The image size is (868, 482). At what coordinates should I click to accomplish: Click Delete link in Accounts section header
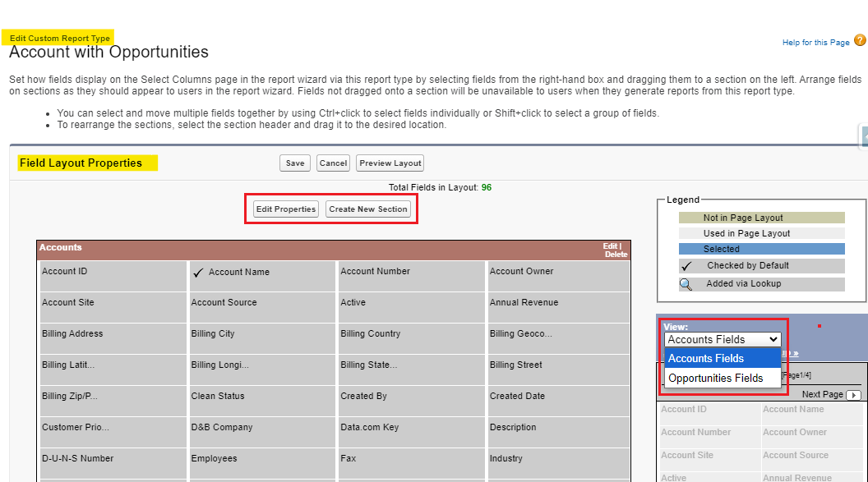click(616, 255)
